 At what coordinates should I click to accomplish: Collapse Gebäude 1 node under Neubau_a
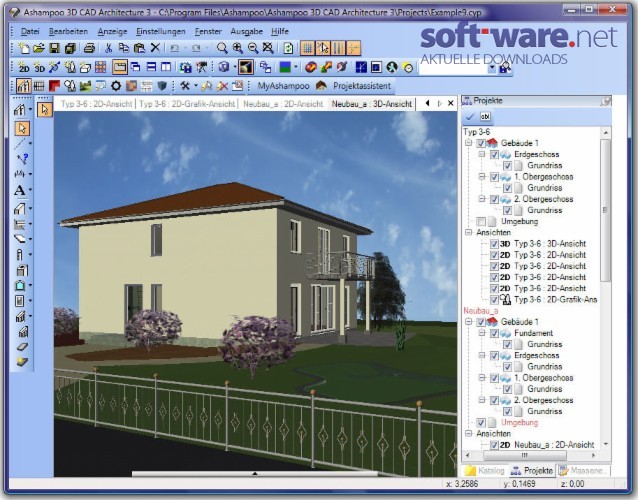(469, 322)
